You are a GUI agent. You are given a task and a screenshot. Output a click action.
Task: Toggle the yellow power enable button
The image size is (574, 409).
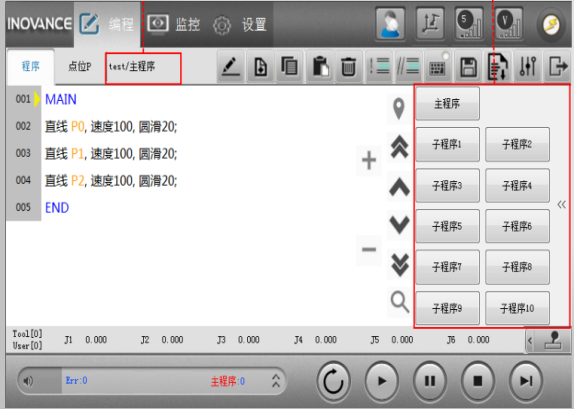[551, 25]
